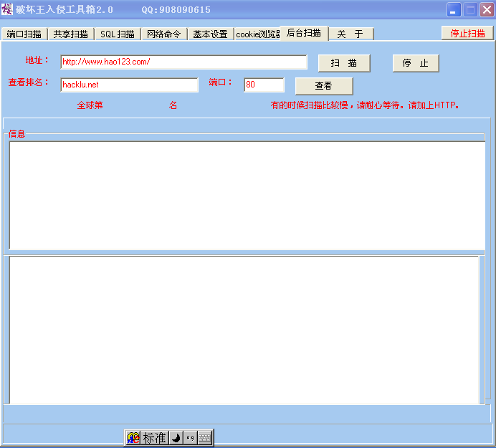Switch to the 端口扫描 tab

[x=24, y=34]
